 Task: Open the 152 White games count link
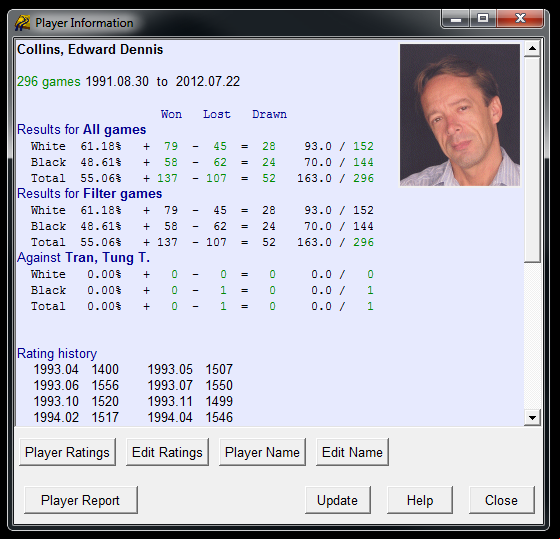tap(363, 146)
